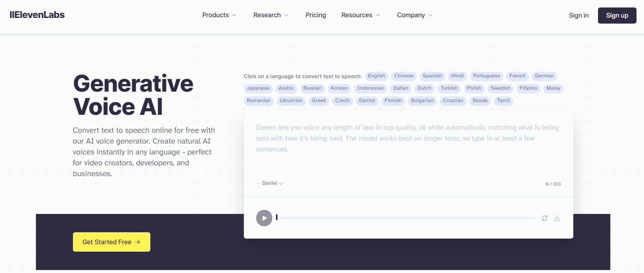Select the Slovak language chip
644x273 pixels.
point(480,101)
